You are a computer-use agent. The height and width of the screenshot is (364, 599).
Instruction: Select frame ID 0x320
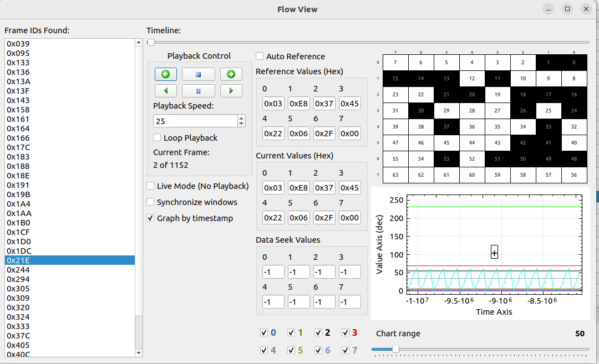coord(70,307)
